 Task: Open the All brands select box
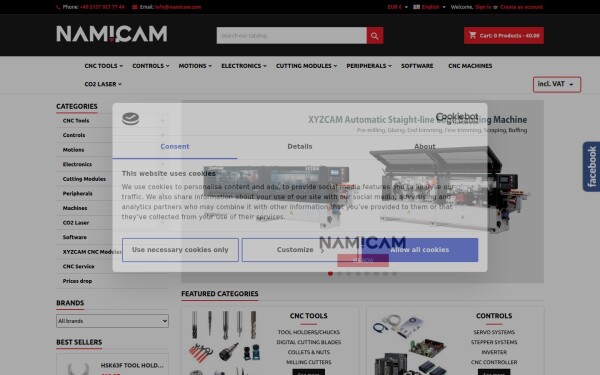[112, 321]
